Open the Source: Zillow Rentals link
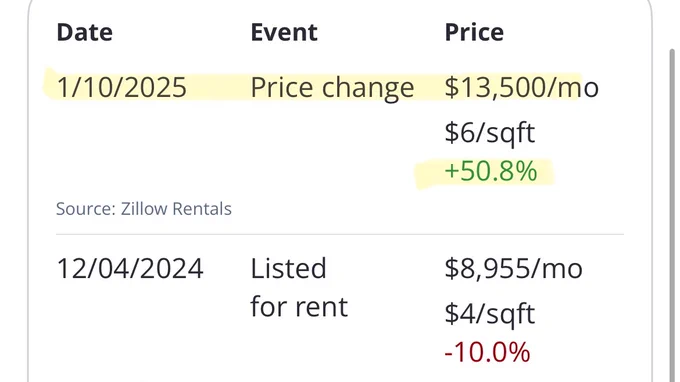 point(144,209)
